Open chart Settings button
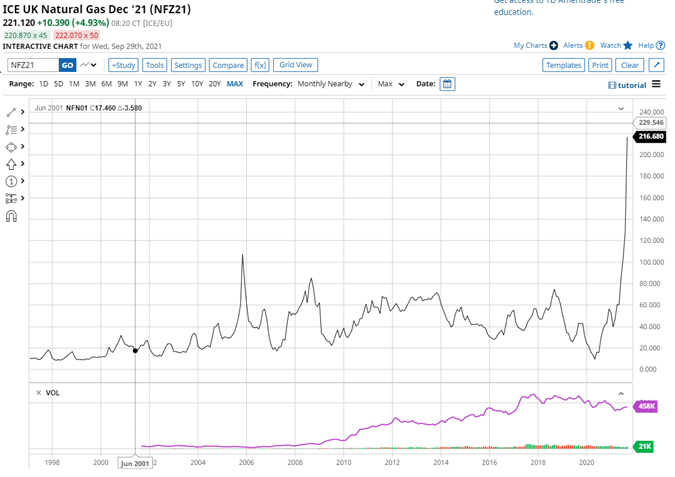This screenshot has height=477, width=675. (x=188, y=65)
